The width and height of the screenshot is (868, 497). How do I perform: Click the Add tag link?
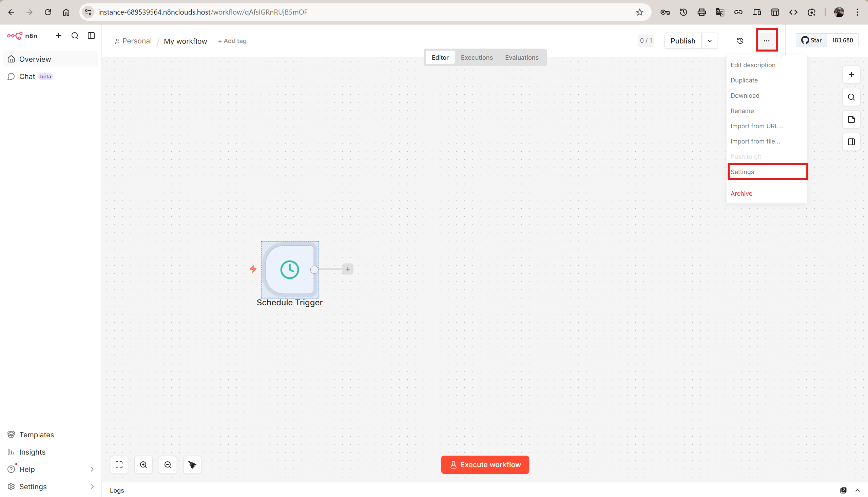(x=232, y=41)
